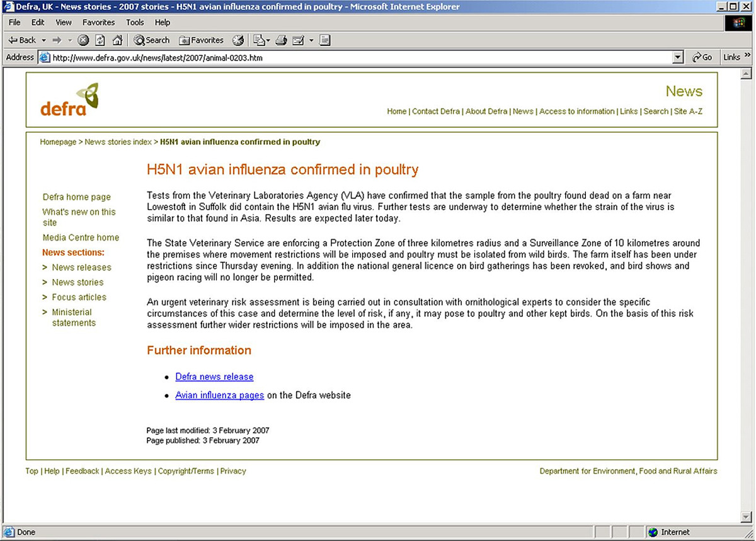This screenshot has width=756, height=541.
Task: Open the File menu
Action: pos(14,22)
